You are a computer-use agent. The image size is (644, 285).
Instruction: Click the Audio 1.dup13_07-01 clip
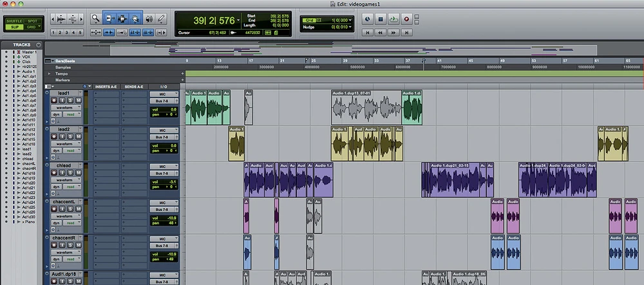click(x=366, y=107)
